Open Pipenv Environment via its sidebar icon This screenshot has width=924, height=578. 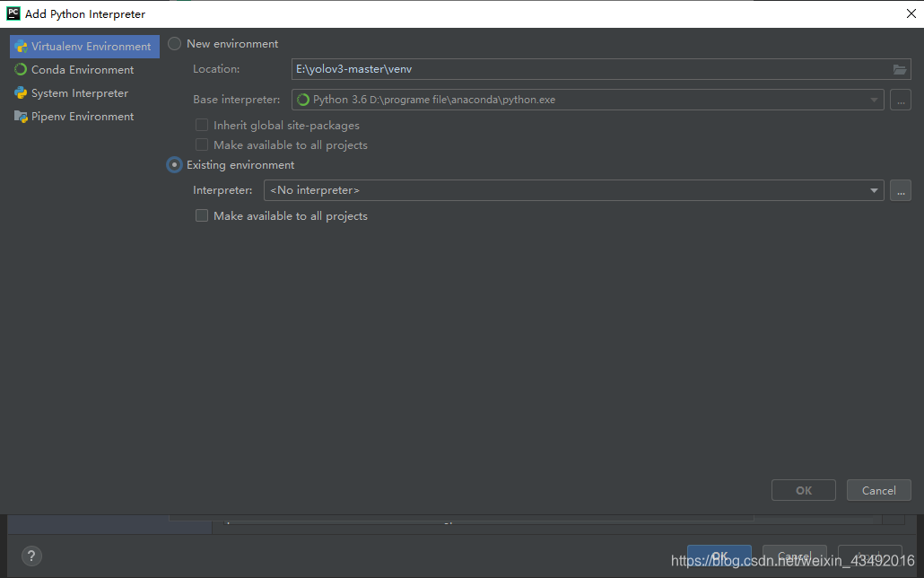tap(20, 116)
